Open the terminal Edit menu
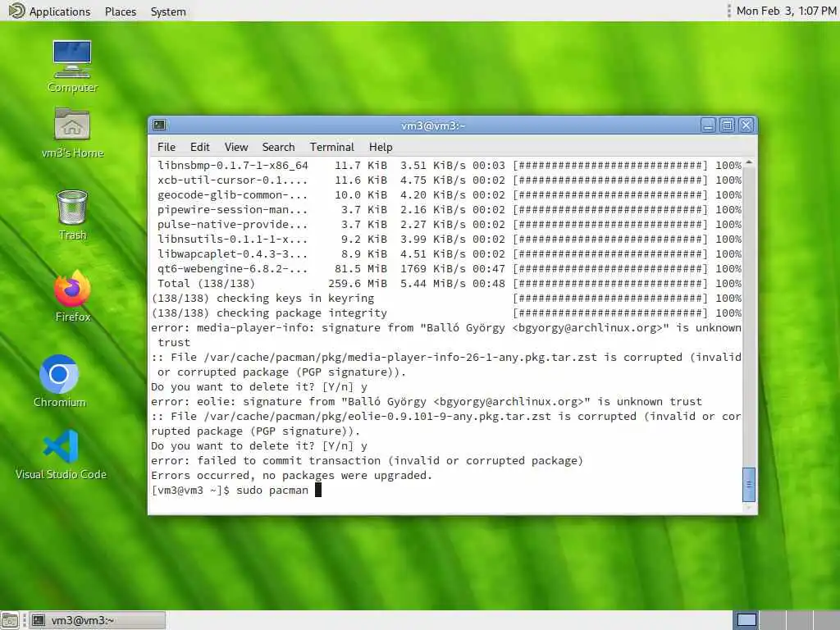840x630 pixels. pyautogui.click(x=200, y=147)
